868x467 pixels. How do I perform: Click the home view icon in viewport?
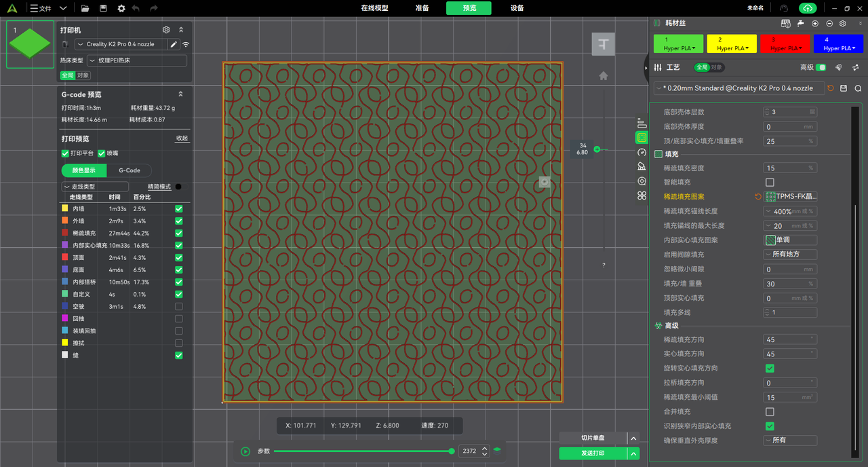pyautogui.click(x=603, y=76)
